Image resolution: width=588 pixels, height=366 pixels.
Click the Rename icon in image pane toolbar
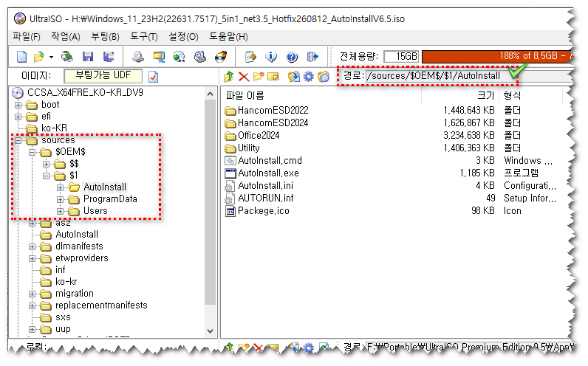[273, 77]
